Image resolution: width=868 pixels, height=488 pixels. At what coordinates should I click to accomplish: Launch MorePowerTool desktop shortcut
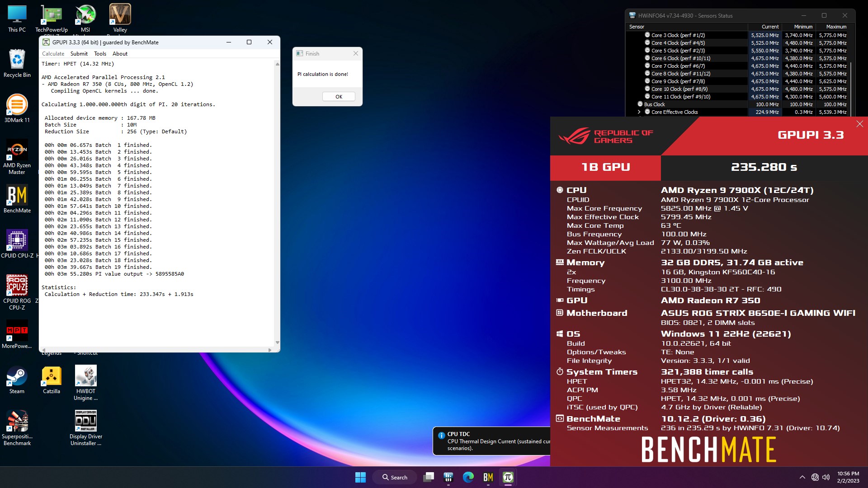[17, 334]
